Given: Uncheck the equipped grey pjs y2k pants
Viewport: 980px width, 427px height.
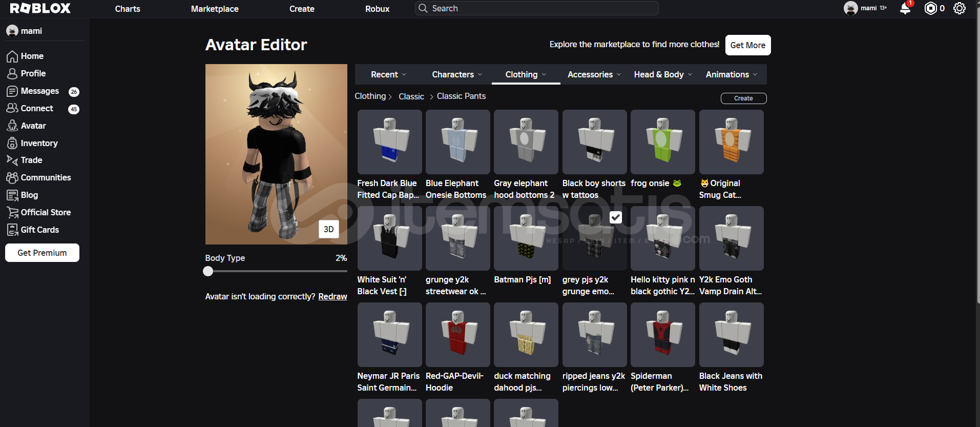Looking at the screenshot, I should (x=616, y=217).
